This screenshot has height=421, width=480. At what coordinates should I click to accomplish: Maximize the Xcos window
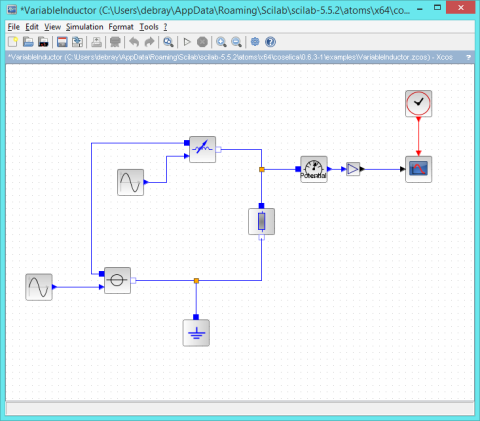point(438,8)
